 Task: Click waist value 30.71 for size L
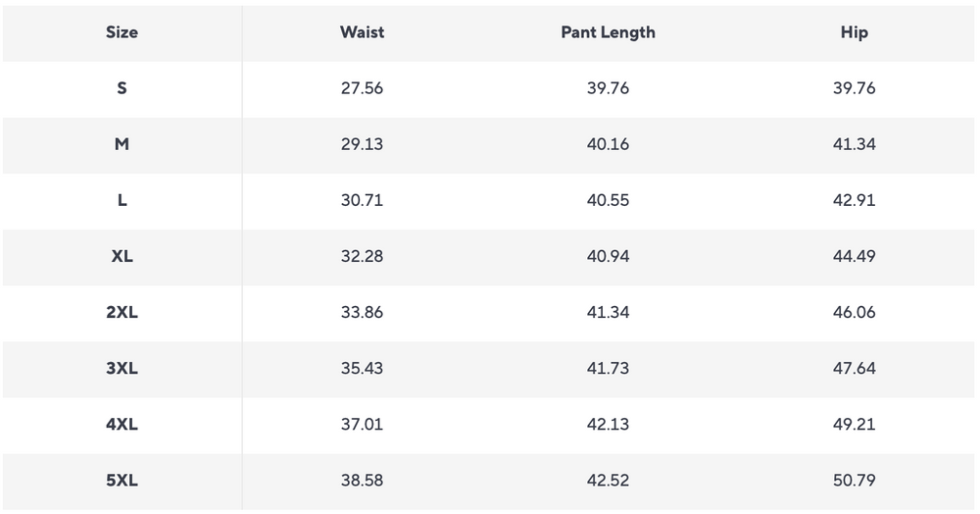362,200
